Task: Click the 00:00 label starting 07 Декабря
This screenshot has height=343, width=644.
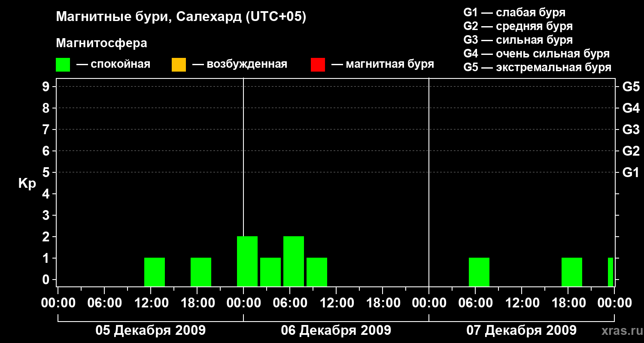Action: [429, 303]
